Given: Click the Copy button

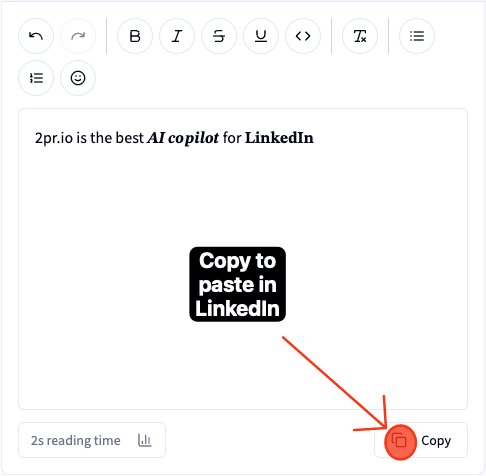Looking at the screenshot, I should click(x=421, y=440).
